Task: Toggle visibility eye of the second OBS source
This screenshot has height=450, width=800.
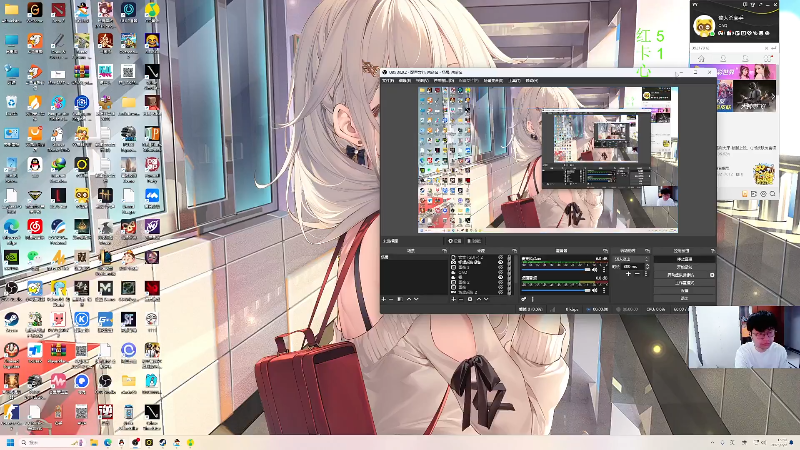Action: (501, 262)
